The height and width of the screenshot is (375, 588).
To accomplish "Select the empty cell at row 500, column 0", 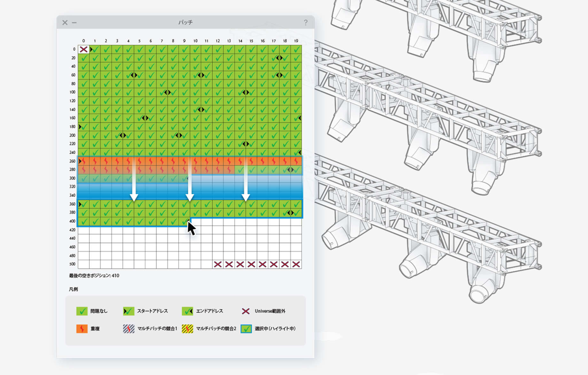I will pos(84,264).
